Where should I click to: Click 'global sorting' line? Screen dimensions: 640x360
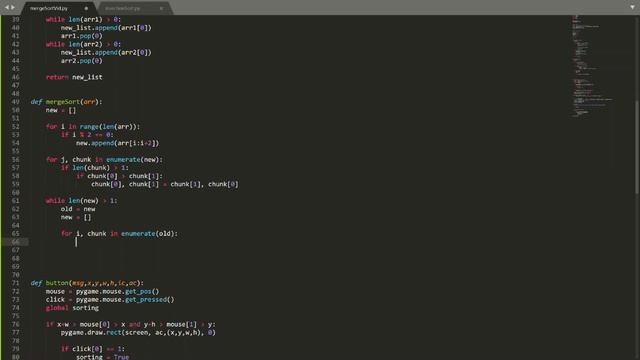[72, 308]
